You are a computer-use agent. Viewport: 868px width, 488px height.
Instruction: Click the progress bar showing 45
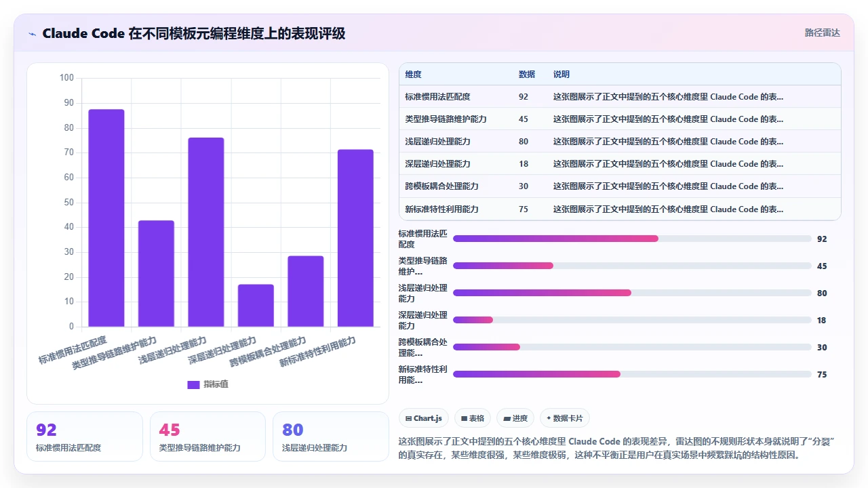click(x=632, y=266)
